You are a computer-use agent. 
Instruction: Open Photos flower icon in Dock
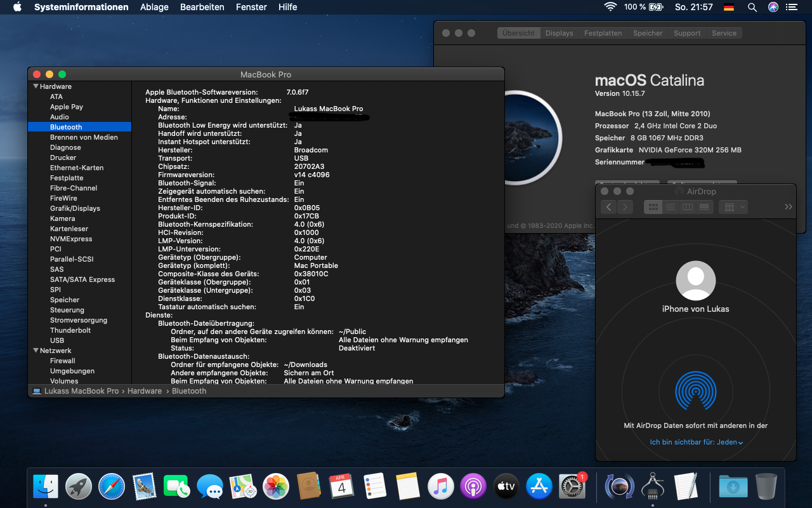(276, 486)
